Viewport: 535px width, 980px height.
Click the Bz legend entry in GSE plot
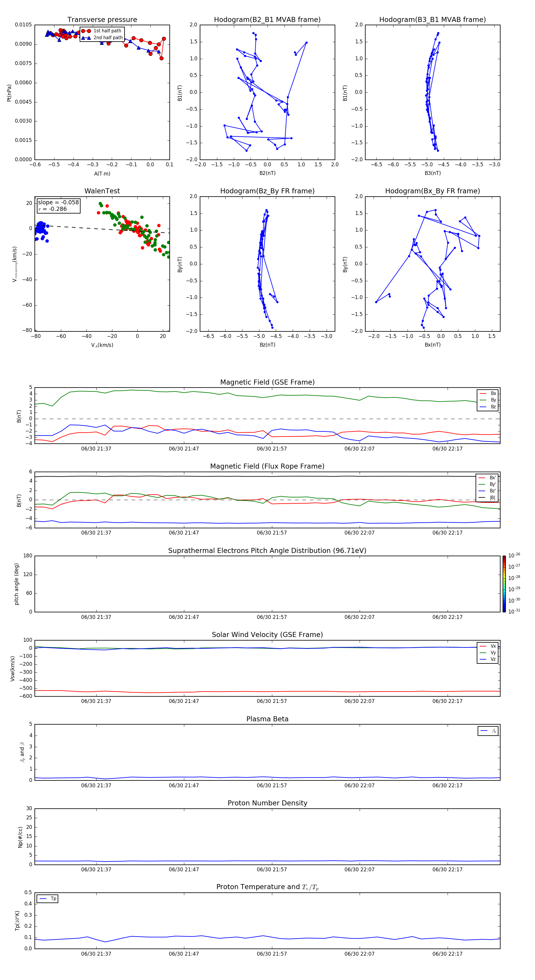(488, 407)
